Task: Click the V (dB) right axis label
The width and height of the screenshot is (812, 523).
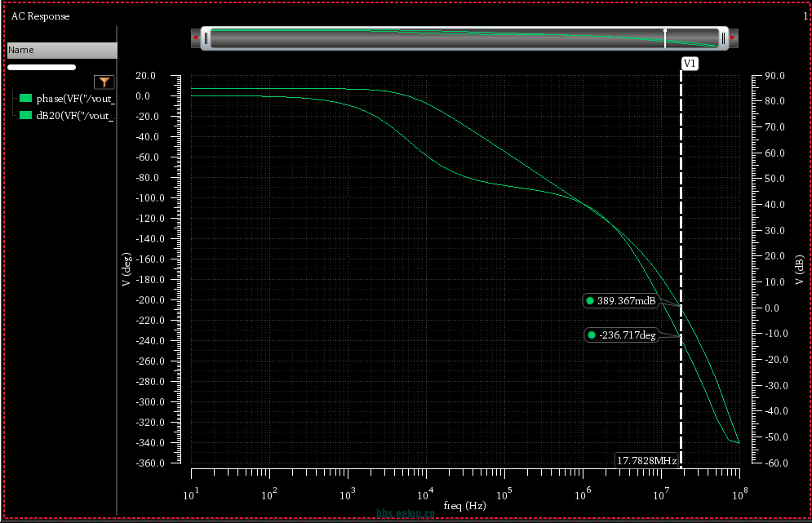Action: click(799, 269)
